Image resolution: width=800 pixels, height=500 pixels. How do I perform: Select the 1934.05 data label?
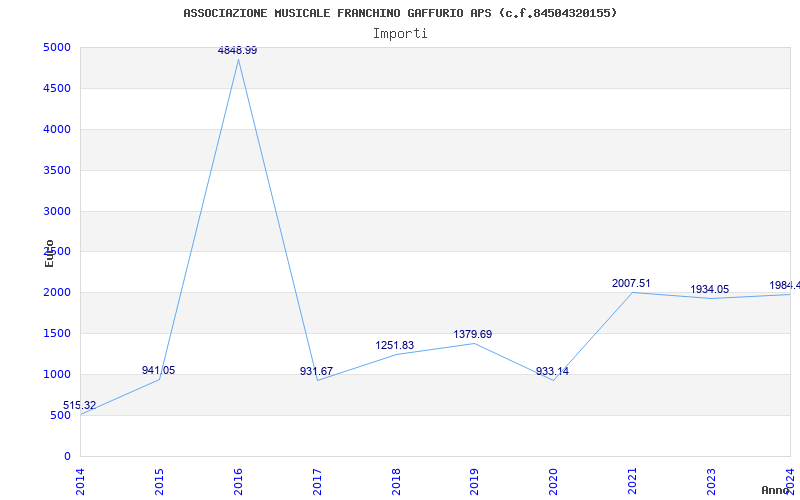coord(710,290)
